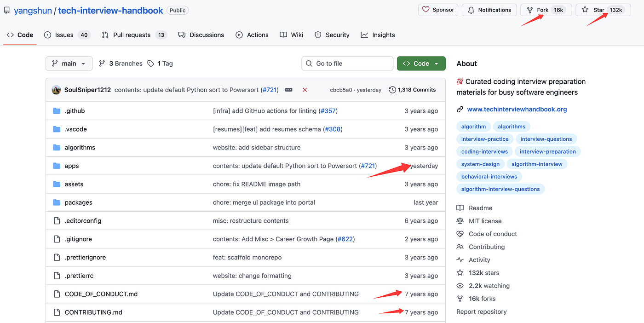Open the algorithms folder

pos(80,148)
